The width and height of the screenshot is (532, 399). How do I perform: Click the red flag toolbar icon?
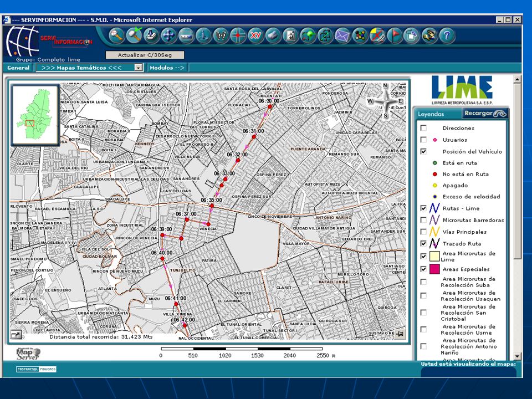pos(394,35)
